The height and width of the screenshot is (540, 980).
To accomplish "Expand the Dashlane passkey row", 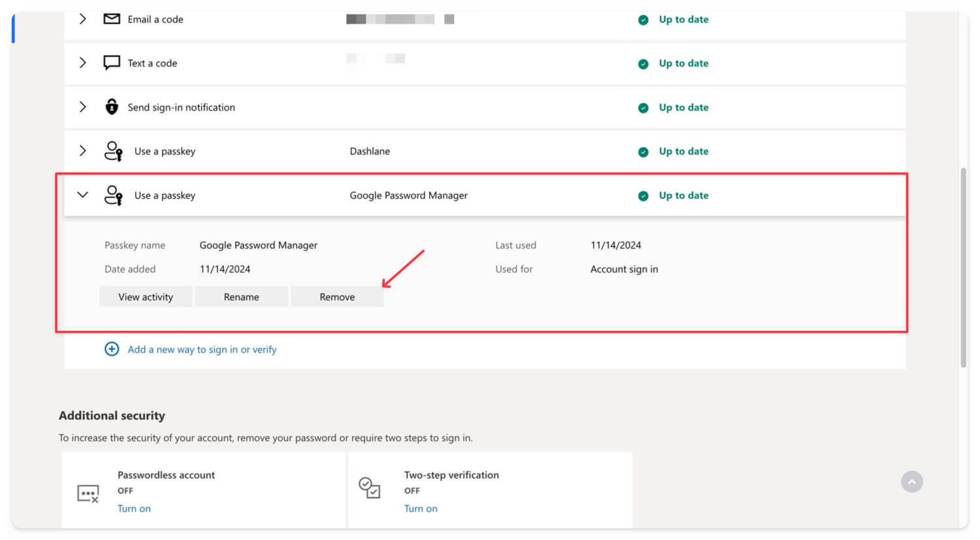I will 82,151.
